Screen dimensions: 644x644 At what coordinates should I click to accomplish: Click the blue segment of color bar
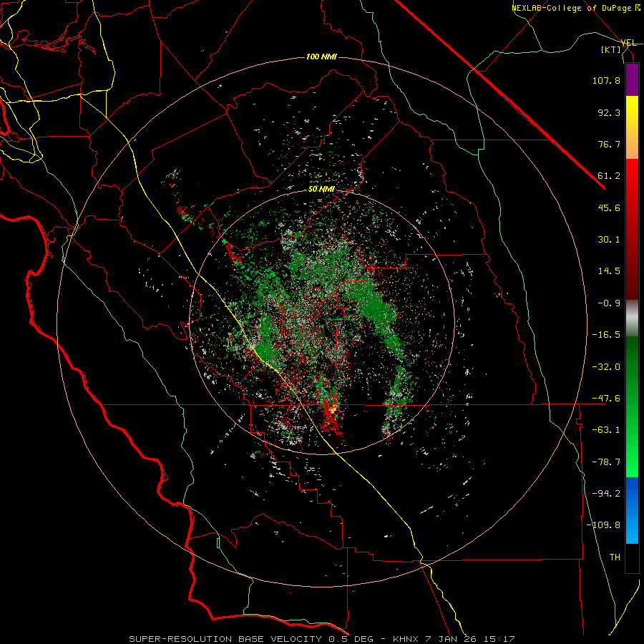[x=632, y=510]
